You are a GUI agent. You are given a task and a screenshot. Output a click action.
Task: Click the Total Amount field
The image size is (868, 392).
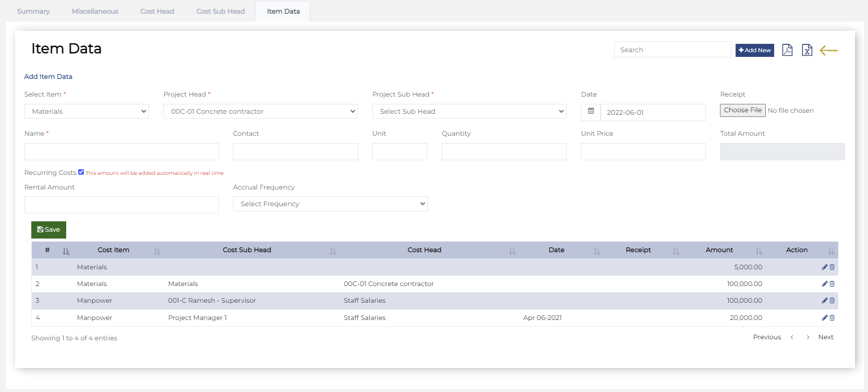[x=783, y=151]
